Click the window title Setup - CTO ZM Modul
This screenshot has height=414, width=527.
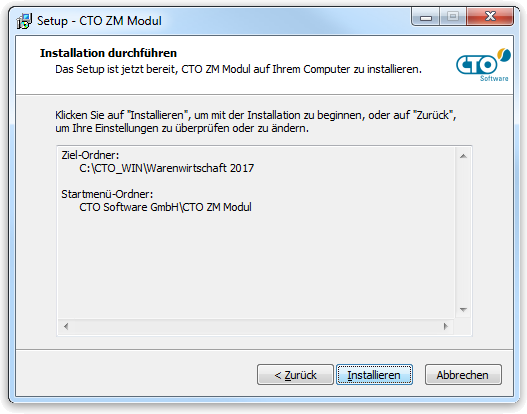99,21
